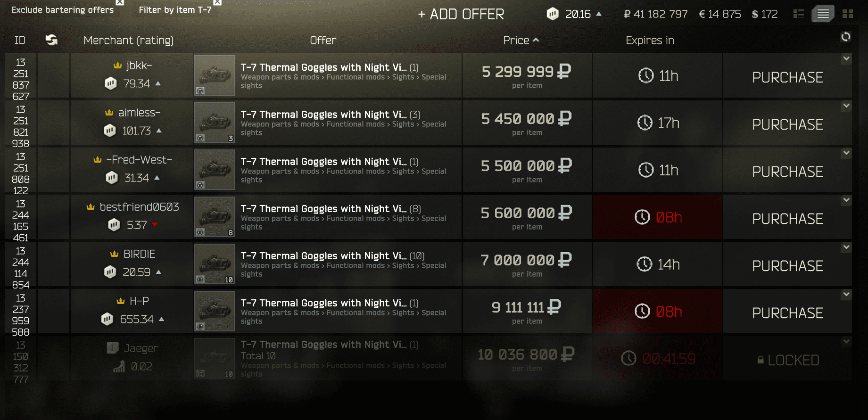Viewport: 868px width, 420px height.
Task: Expand the jbkk- offer row dropdown arrow
Action: point(846,59)
